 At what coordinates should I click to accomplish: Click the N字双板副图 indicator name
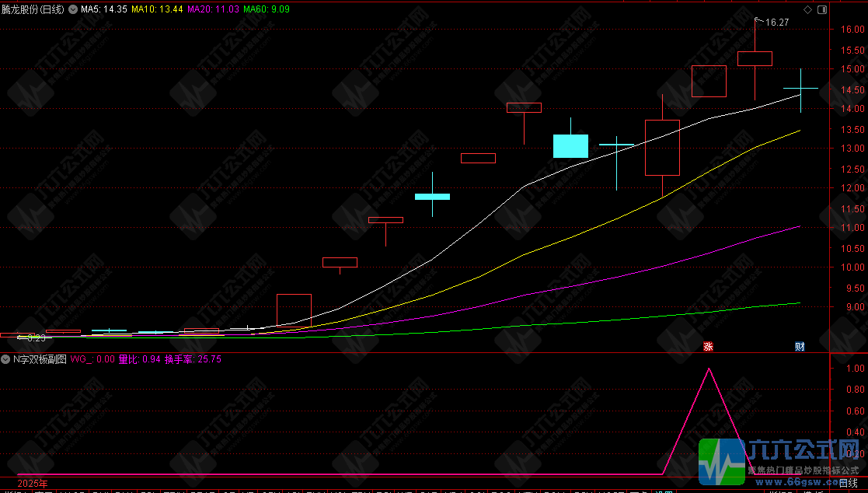point(40,359)
